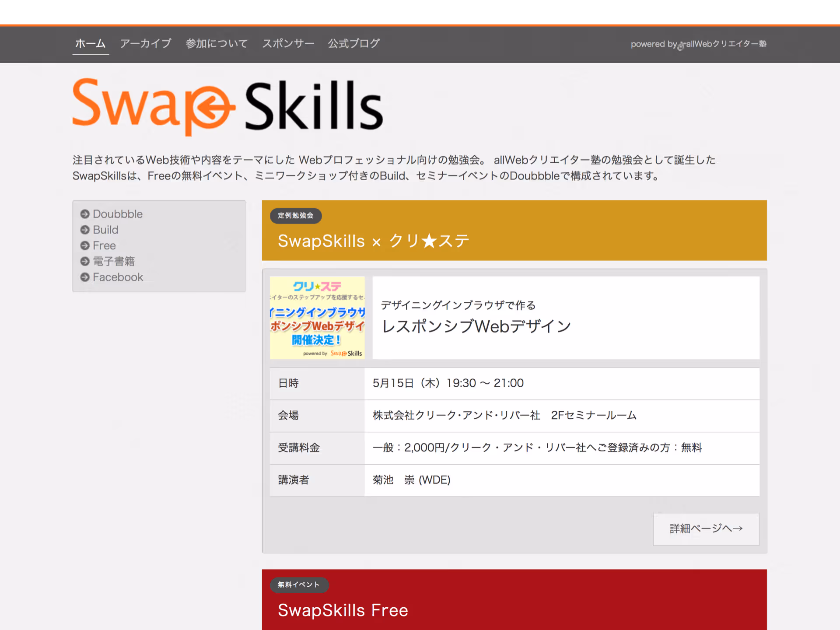Click the 詳細ページへ→ button

point(706,529)
